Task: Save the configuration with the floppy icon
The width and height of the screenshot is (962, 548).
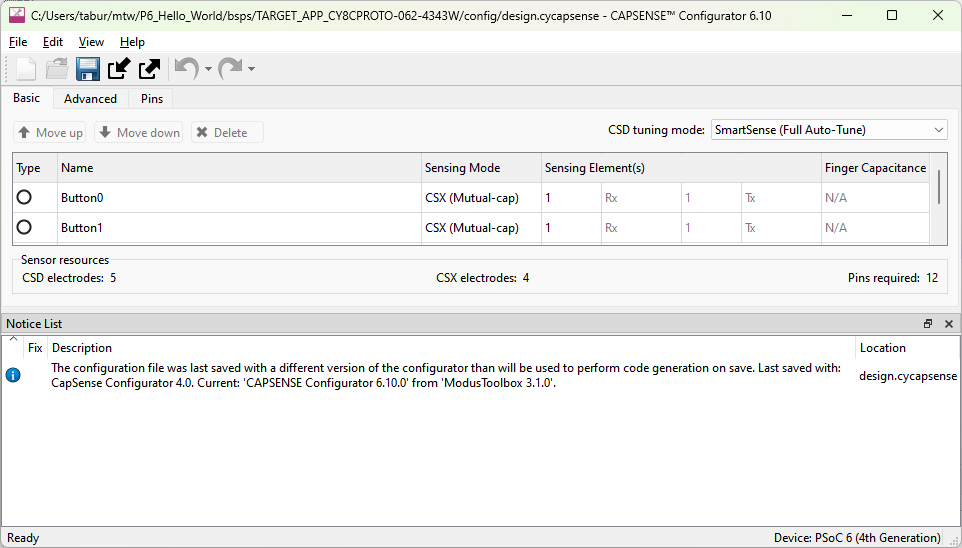Action: (x=88, y=69)
